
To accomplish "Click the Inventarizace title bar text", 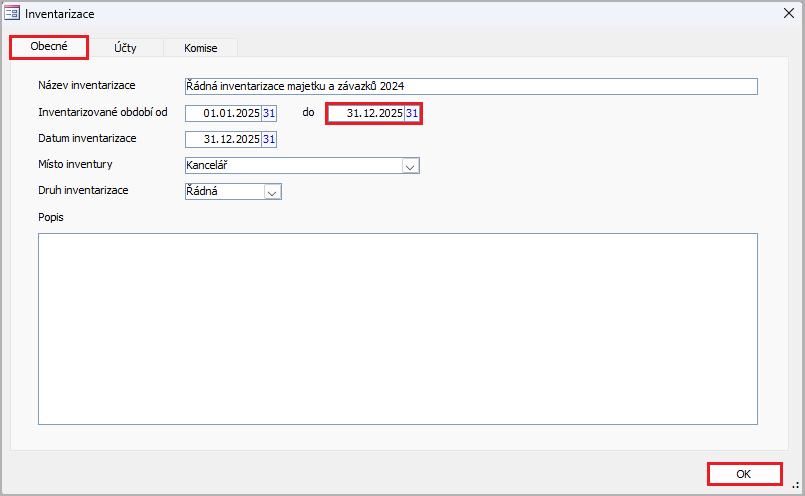I will (x=60, y=15).
